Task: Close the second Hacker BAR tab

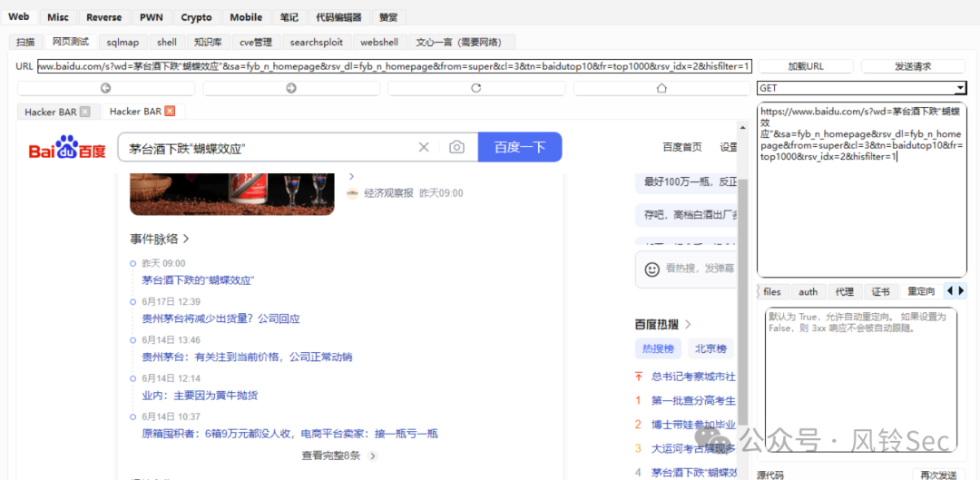Action: tap(170, 112)
